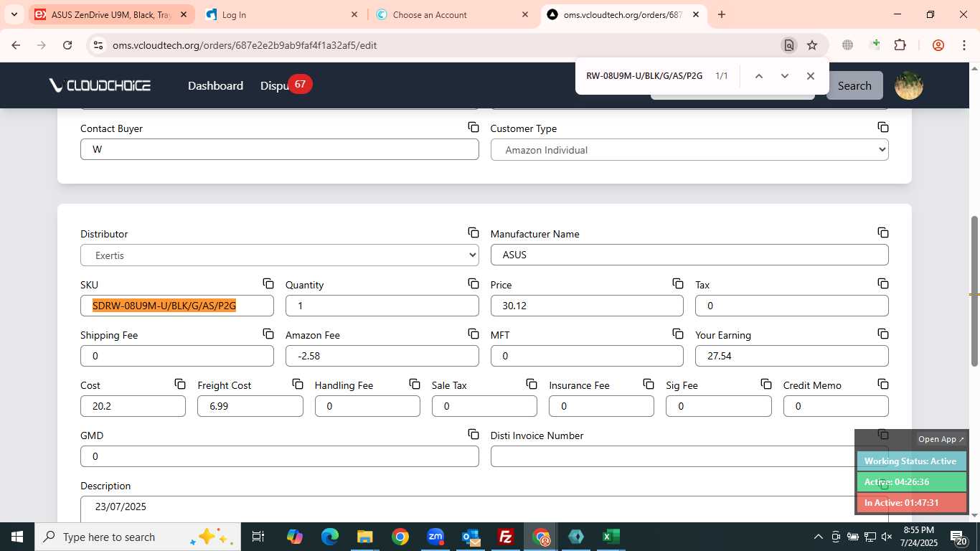Copy the Cost field value
Image resolution: width=980 pixels, height=551 pixels.
click(180, 384)
